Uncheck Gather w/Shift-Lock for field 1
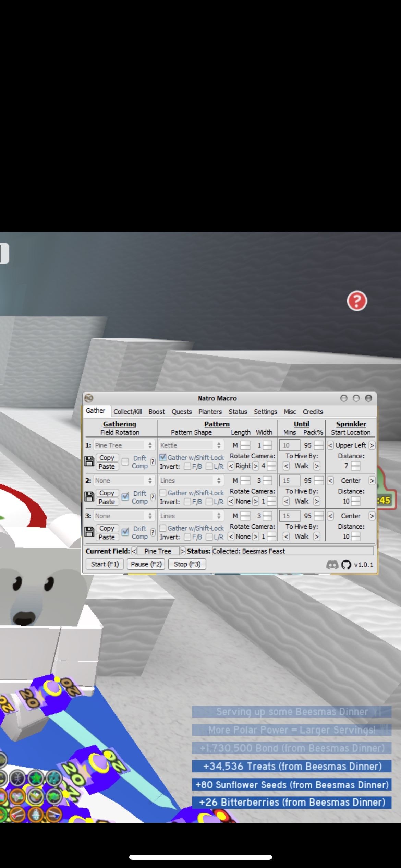The width and height of the screenshot is (401, 868). [163, 457]
